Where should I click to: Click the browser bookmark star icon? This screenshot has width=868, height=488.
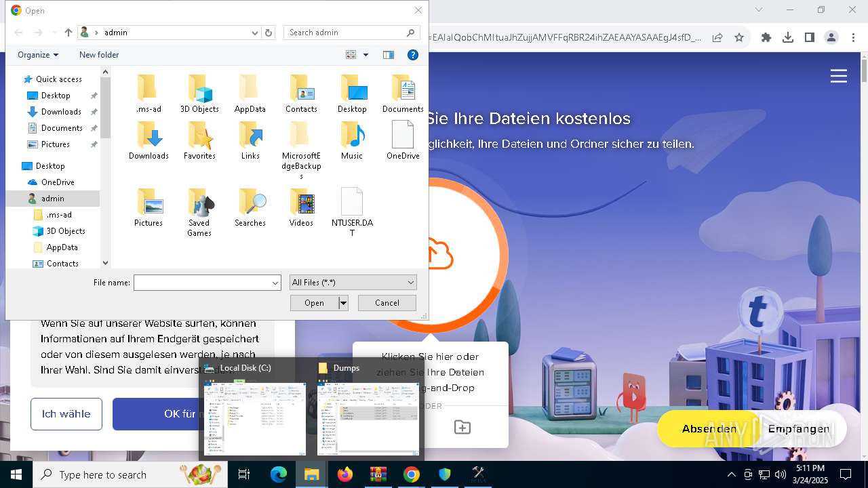coord(739,38)
